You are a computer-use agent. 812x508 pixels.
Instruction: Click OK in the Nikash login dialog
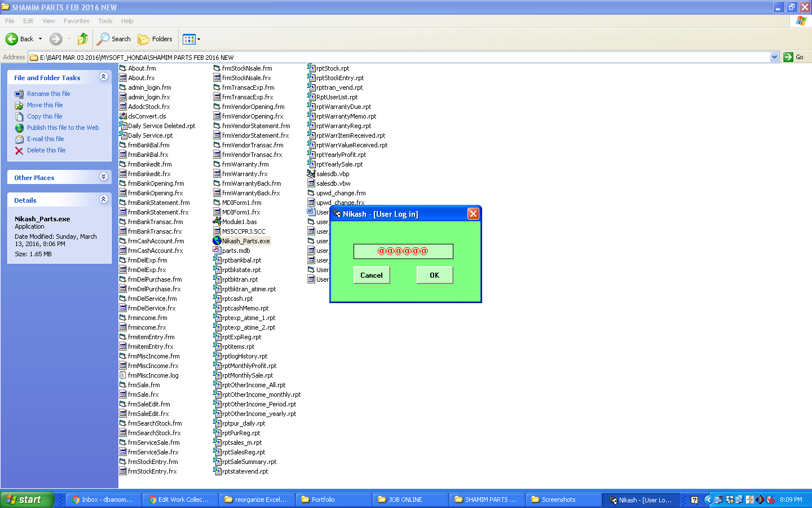click(x=434, y=275)
